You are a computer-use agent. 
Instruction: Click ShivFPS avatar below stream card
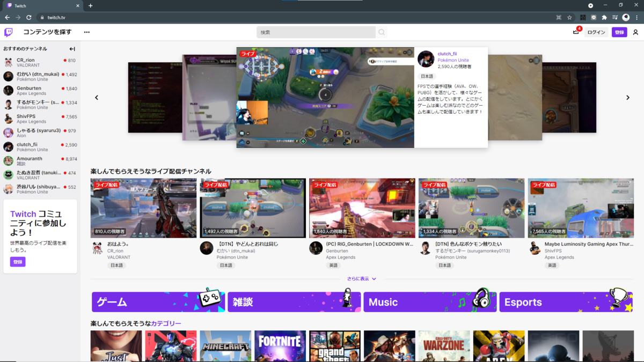click(x=535, y=248)
